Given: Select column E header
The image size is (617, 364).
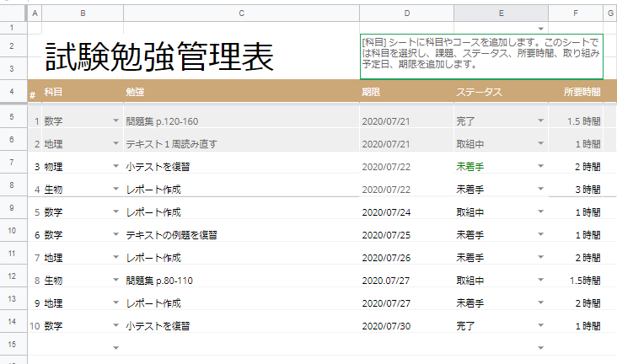Looking at the screenshot, I should tap(501, 13).
